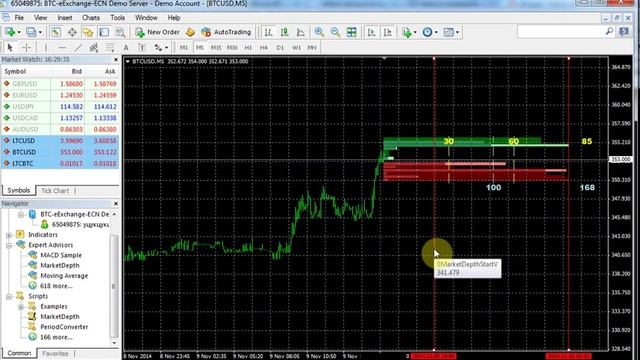
Task: Select the Vertical Line drawing tool
Action: coord(46,48)
